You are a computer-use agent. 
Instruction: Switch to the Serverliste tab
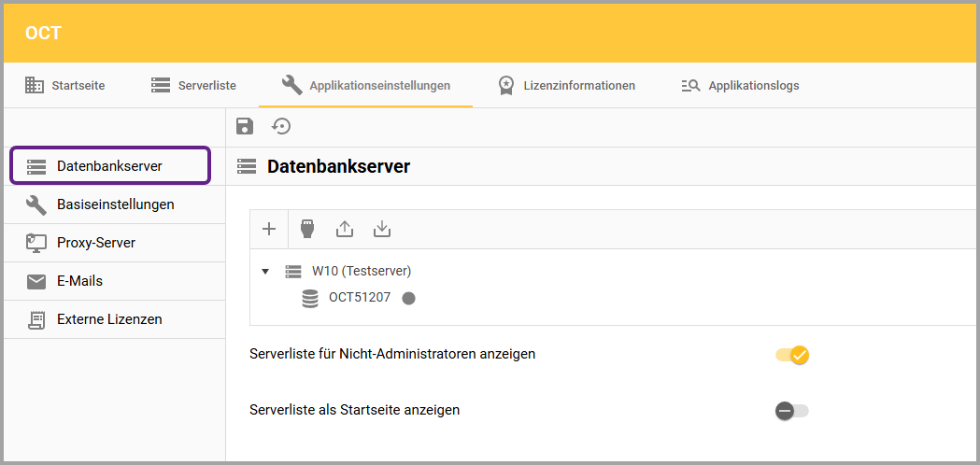pos(194,86)
